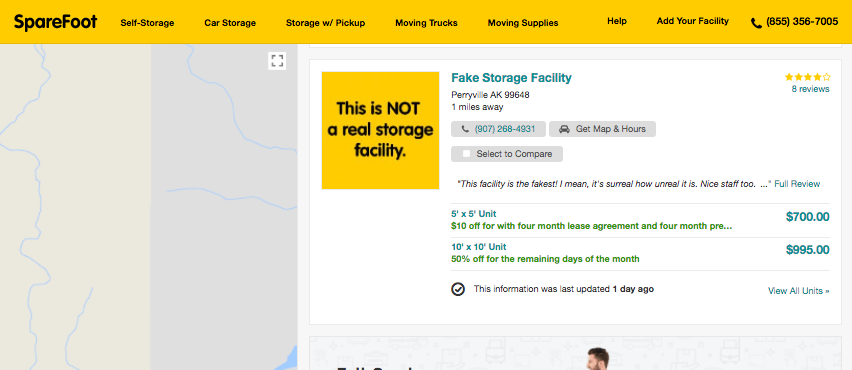
Task: Click the yellow NOT a real storage thumbnail
Action: point(380,130)
